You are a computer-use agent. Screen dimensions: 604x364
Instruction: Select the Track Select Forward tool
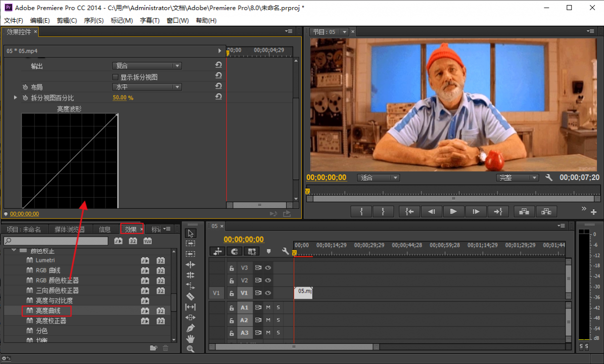click(191, 244)
